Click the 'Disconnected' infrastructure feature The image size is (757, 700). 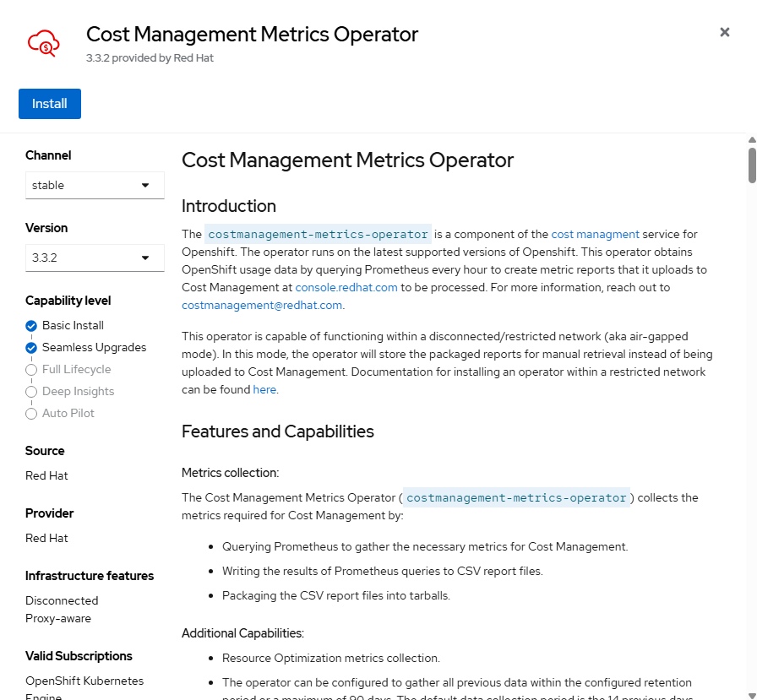[62, 600]
